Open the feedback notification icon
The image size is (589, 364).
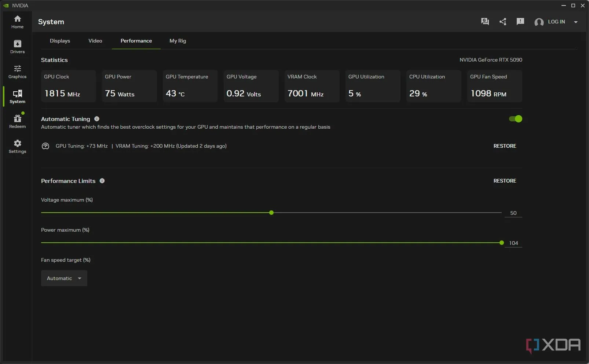point(520,22)
